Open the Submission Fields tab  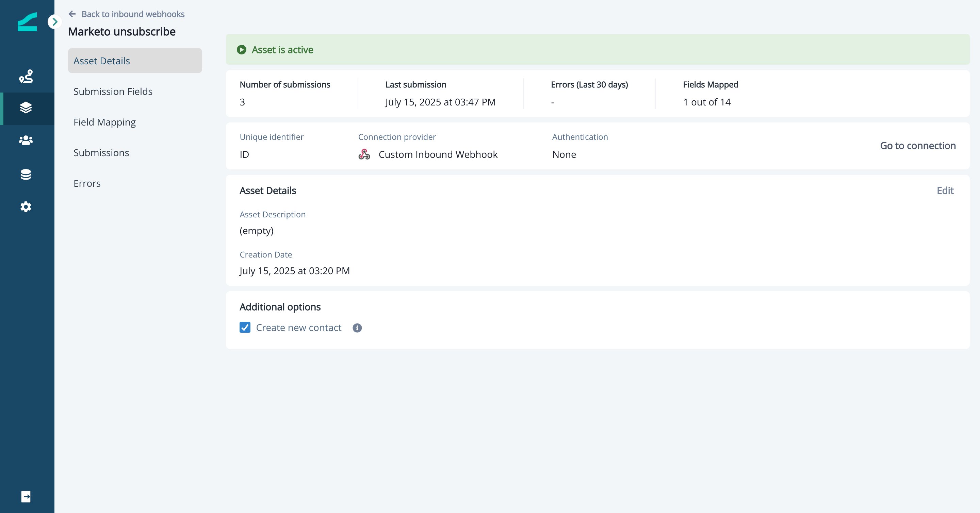pyautogui.click(x=113, y=91)
